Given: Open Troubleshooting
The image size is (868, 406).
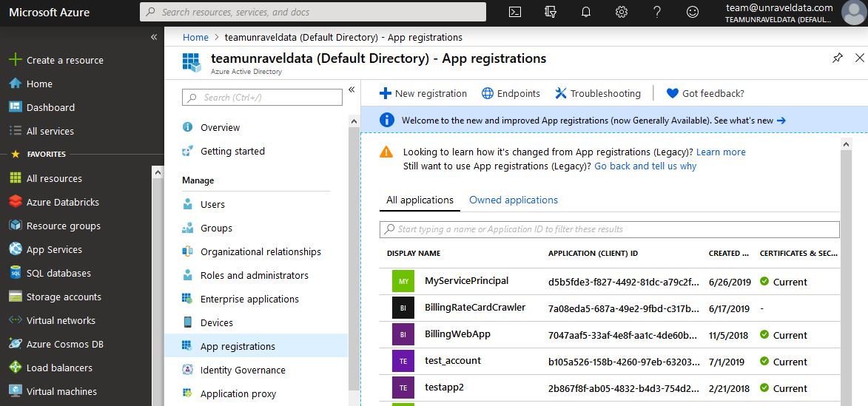Looking at the screenshot, I should coord(597,93).
